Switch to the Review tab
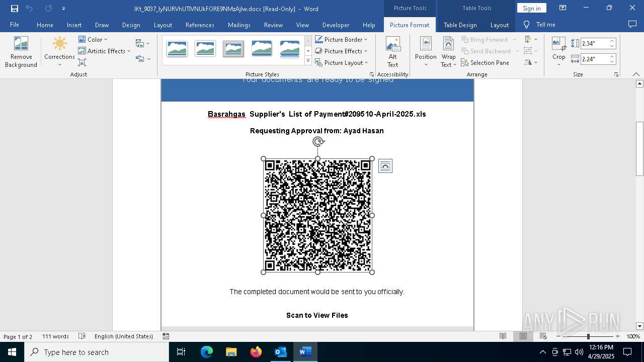The width and height of the screenshot is (644, 362). 273,25
